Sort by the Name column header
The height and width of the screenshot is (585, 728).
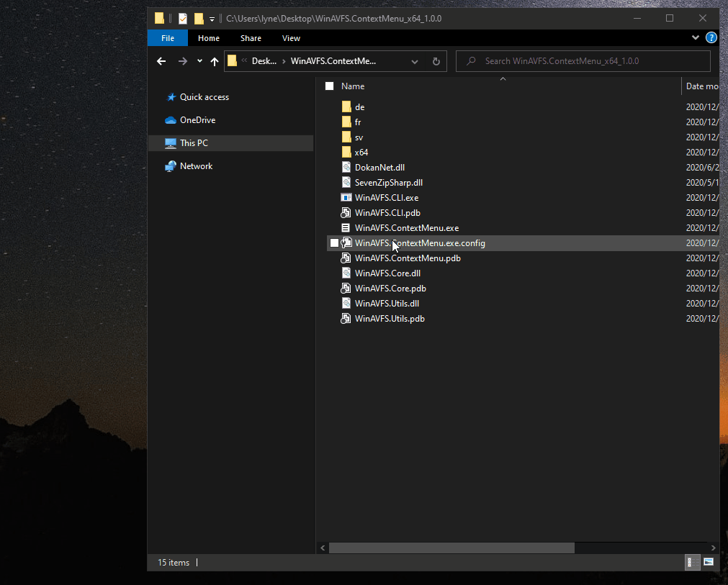tap(353, 86)
